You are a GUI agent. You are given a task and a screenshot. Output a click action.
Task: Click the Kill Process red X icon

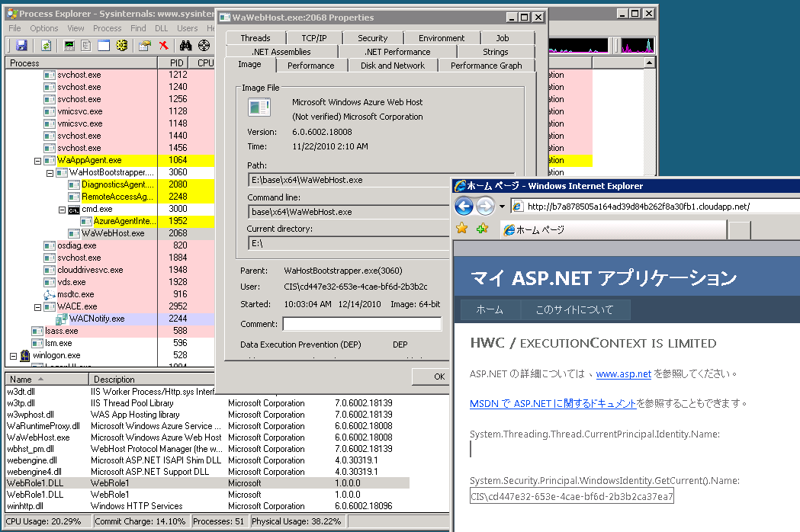click(163, 46)
